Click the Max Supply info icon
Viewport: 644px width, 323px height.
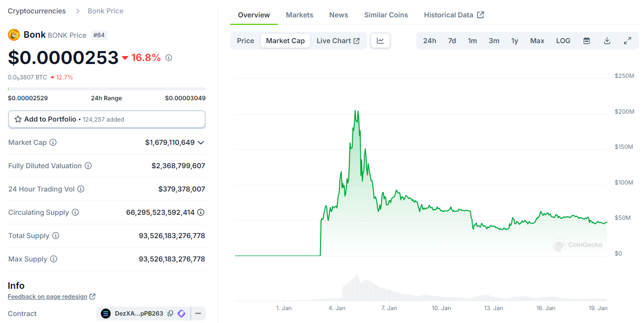point(54,259)
